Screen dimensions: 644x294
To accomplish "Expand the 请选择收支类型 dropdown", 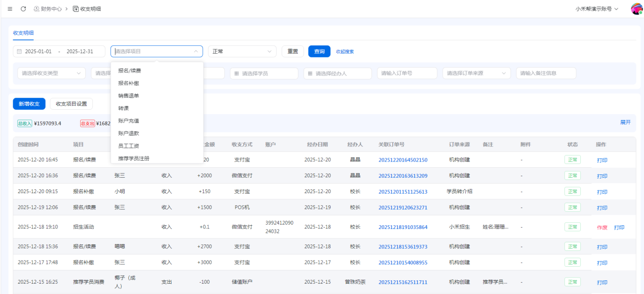I will 49,73.
